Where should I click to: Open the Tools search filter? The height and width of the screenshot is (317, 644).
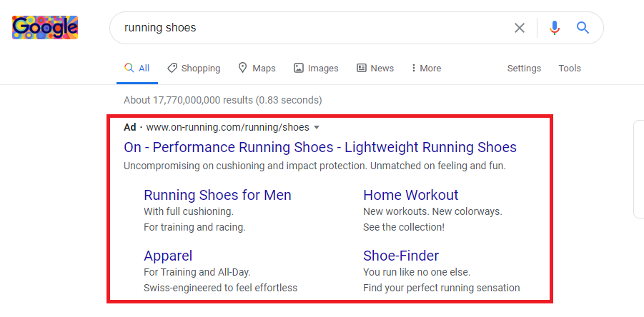(570, 69)
